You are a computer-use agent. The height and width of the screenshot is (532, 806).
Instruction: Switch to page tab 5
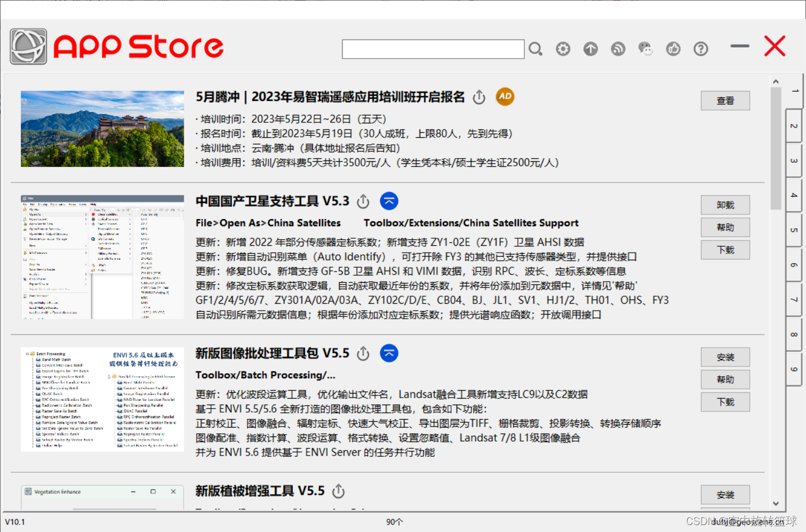[x=794, y=230]
